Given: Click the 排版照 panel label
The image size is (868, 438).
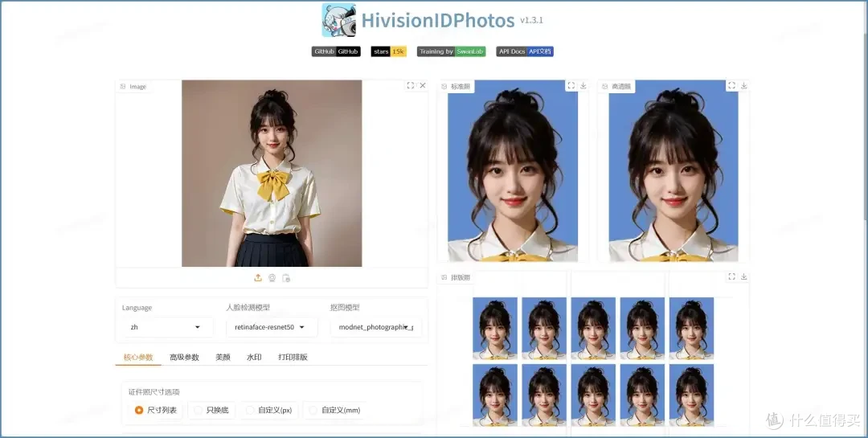Looking at the screenshot, I should [457, 277].
